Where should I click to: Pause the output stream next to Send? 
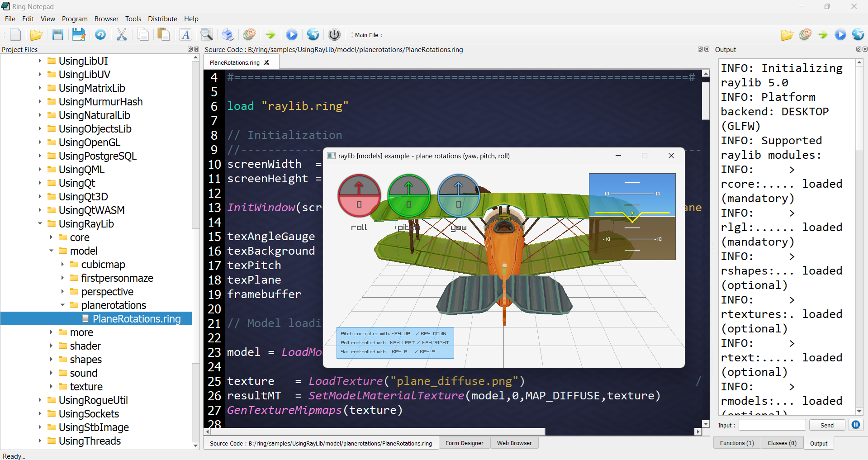[x=855, y=425]
